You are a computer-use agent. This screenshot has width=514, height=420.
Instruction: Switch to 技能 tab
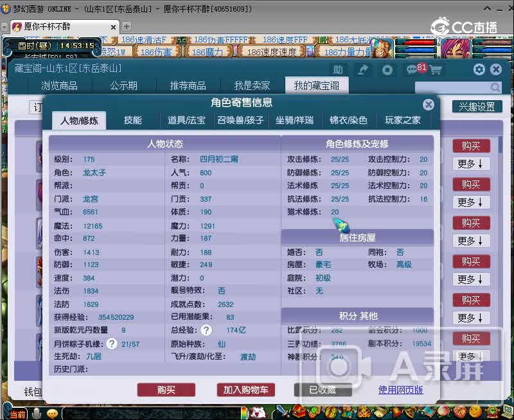[133, 120]
